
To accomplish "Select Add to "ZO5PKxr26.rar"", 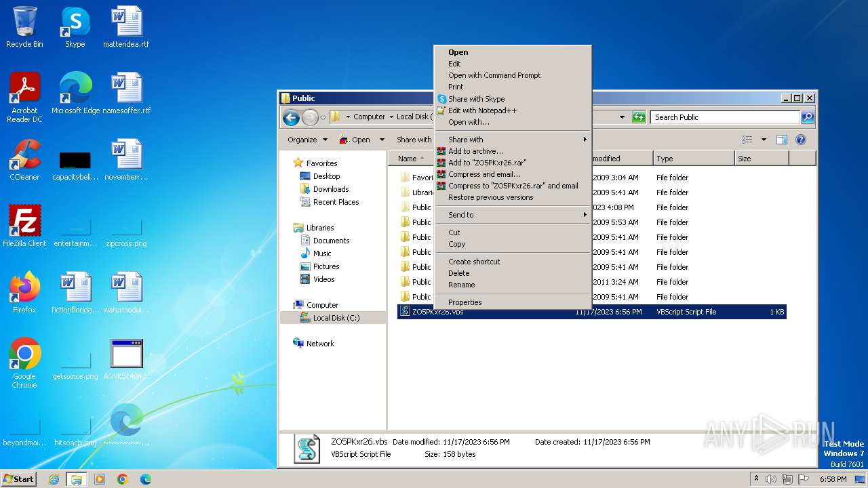I will coord(513,163).
